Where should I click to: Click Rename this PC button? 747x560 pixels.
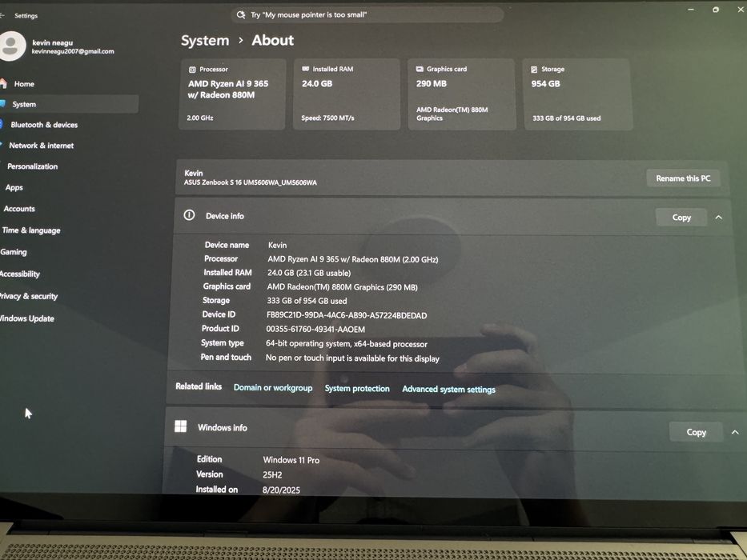pos(683,178)
